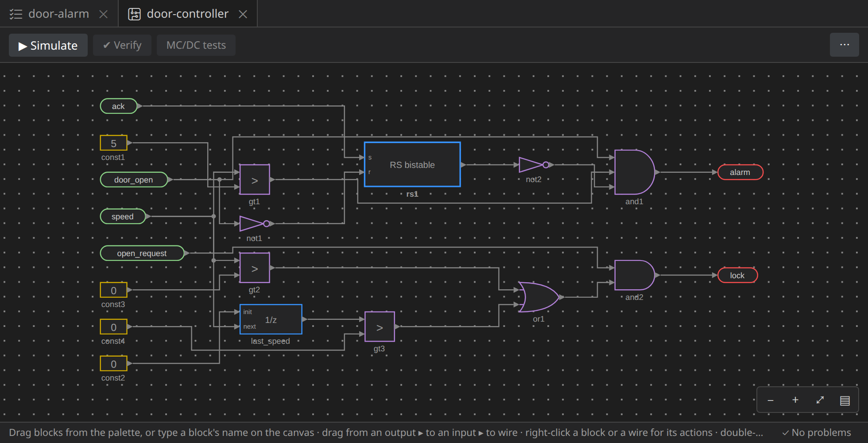Select the or1 OR gate
The image size is (868, 443).
pos(539,297)
